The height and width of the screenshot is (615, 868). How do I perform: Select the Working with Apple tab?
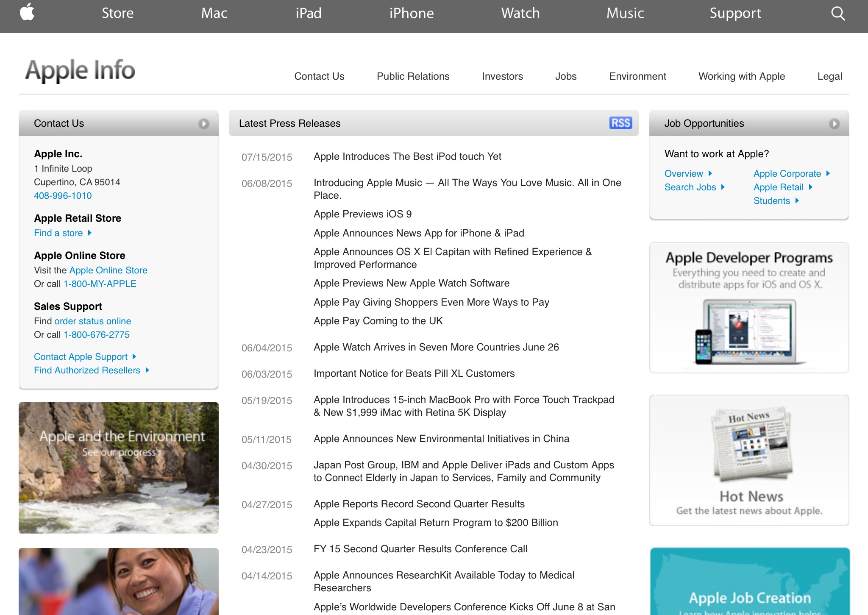click(742, 76)
